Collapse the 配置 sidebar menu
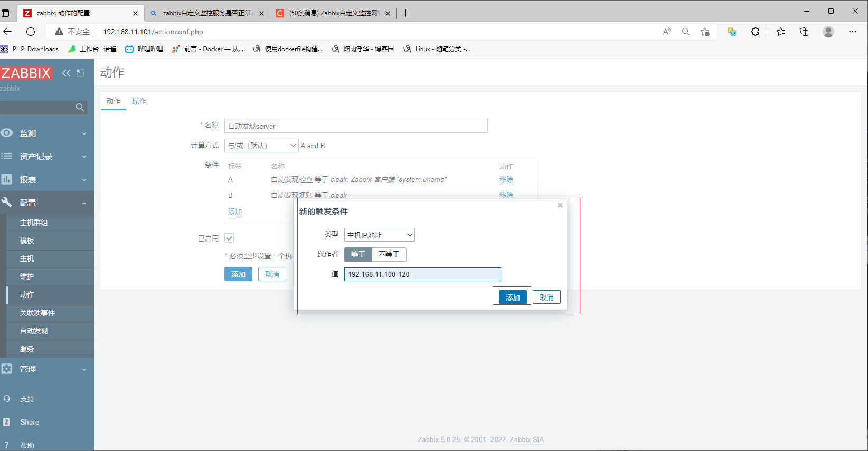 47,203
